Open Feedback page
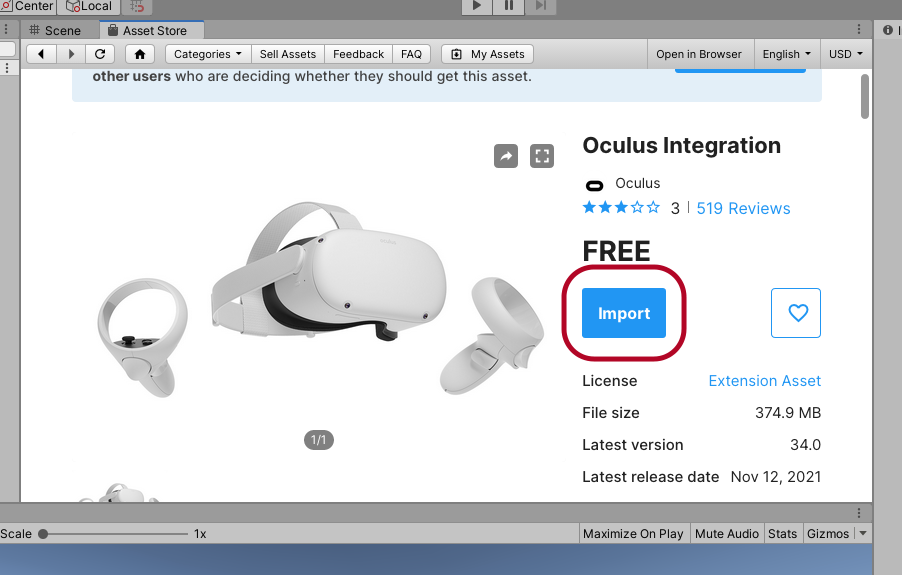Image resolution: width=902 pixels, height=575 pixels. pyautogui.click(x=358, y=54)
